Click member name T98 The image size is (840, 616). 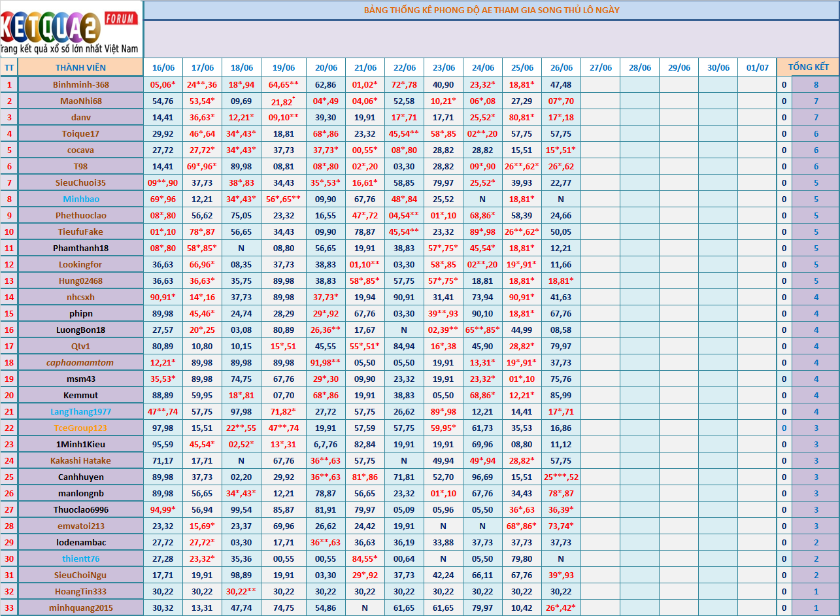(x=80, y=166)
